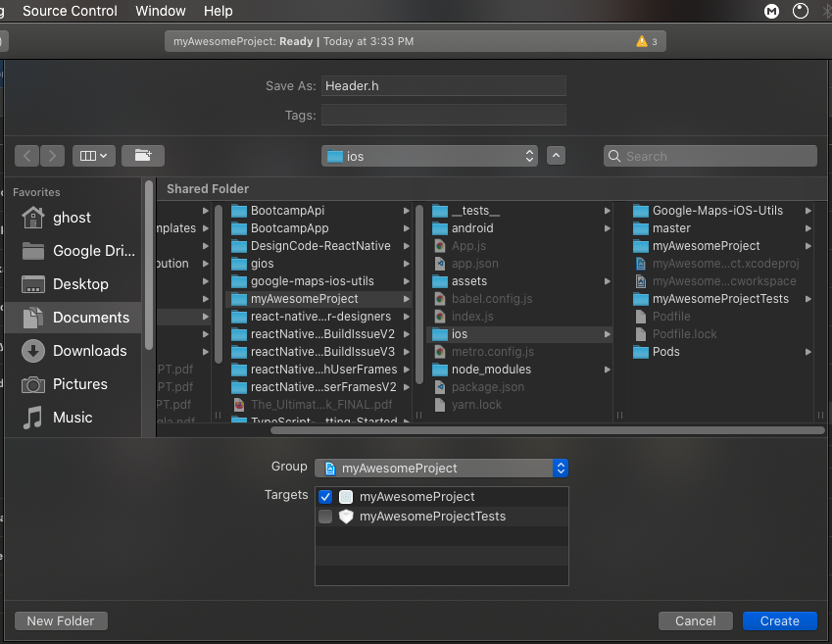Screen dimensions: 832x644
Task: Click the Cancel button
Action: tap(695, 621)
